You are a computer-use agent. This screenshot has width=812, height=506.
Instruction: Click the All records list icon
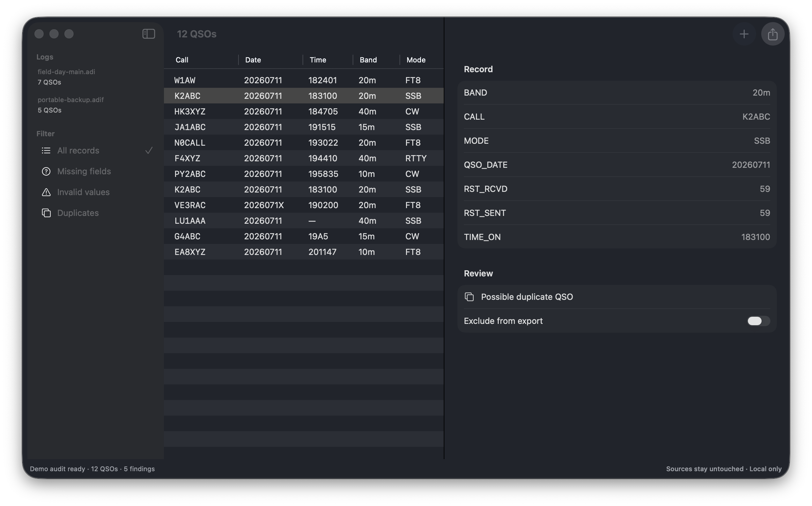(46, 151)
